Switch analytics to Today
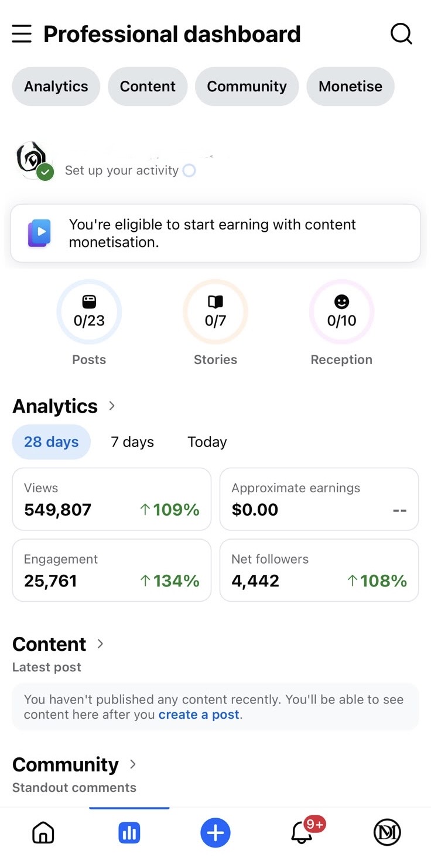This screenshot has height=868, width=431. (x=207, y=442)
